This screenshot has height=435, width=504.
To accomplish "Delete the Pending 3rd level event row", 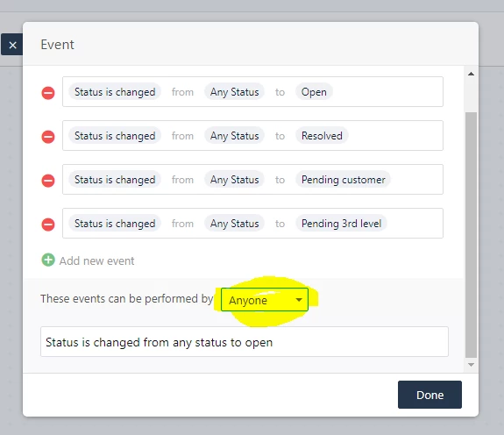I will pos(48,225).
